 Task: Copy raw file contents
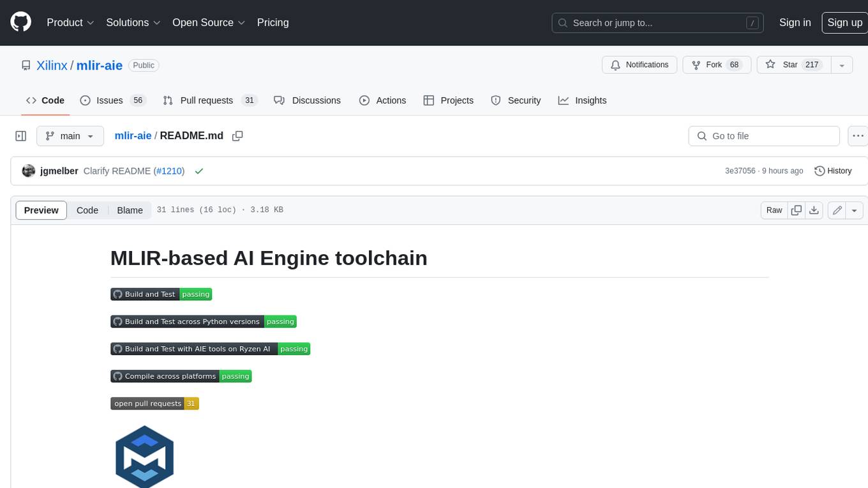tap(796, 210)
